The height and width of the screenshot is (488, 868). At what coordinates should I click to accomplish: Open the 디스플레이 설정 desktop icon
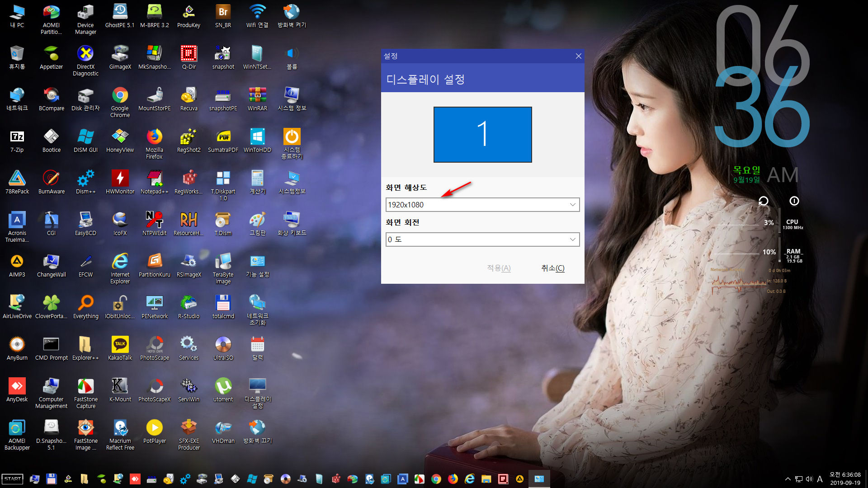point(257,393)
